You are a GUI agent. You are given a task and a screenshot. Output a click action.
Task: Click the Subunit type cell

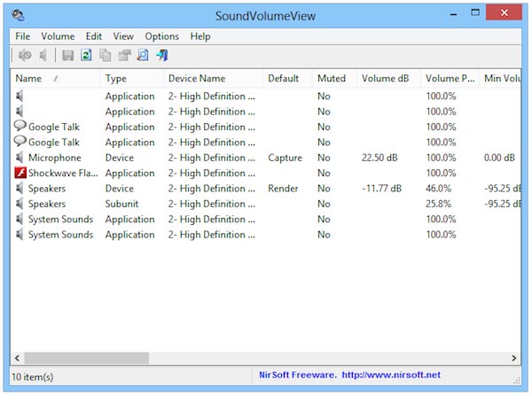point(121,204)
